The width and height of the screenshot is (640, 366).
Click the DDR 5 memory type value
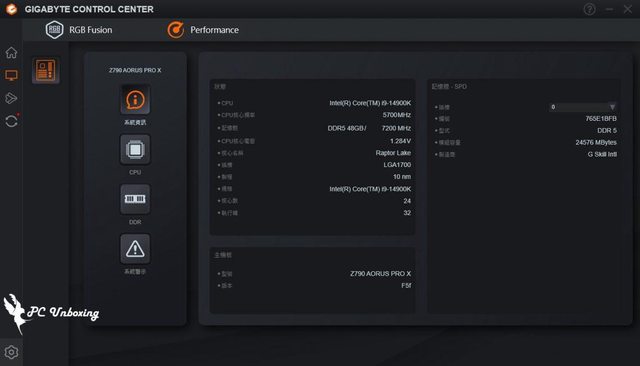pyautogui.click(x=607, y=131)
